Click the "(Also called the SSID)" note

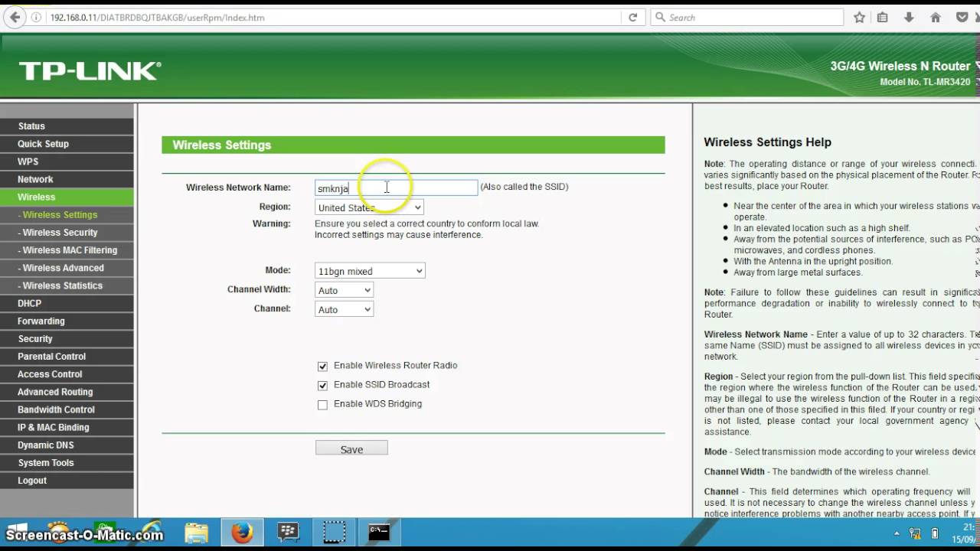click(524, 187)
